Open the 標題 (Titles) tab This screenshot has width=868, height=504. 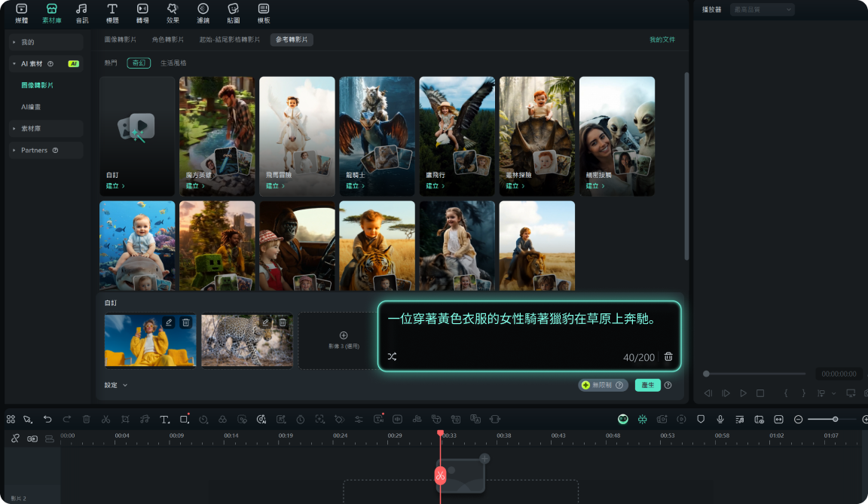[112, 14]
